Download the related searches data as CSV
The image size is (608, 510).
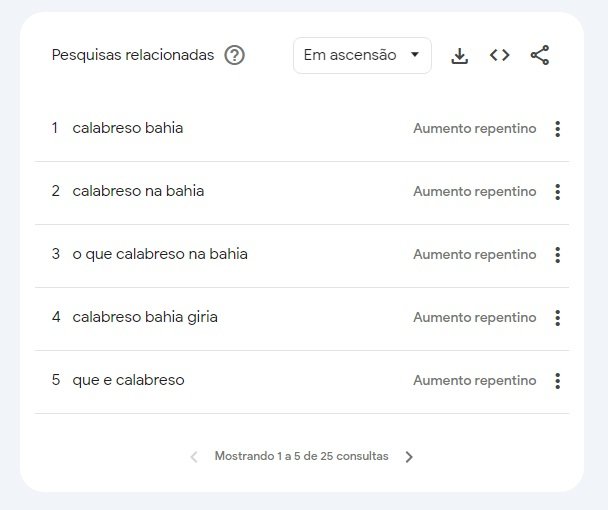pos(459,55)
